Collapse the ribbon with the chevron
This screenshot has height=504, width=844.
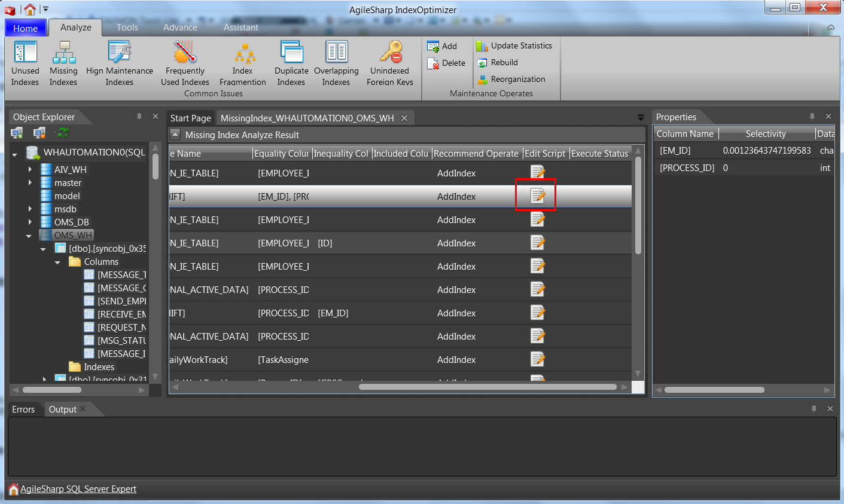(831, 28)
